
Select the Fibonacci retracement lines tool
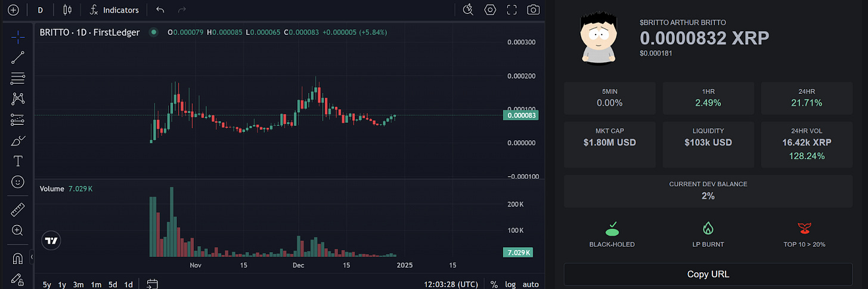click(18, 78)
